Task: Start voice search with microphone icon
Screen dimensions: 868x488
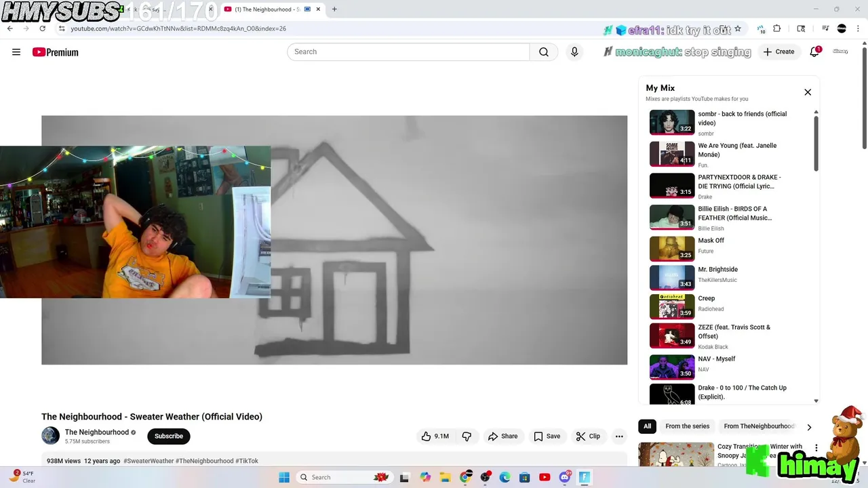Action: [x=574, y=52]
